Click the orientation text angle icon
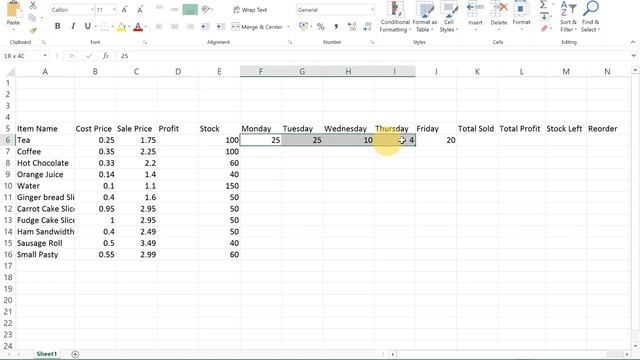 point(206,9)
